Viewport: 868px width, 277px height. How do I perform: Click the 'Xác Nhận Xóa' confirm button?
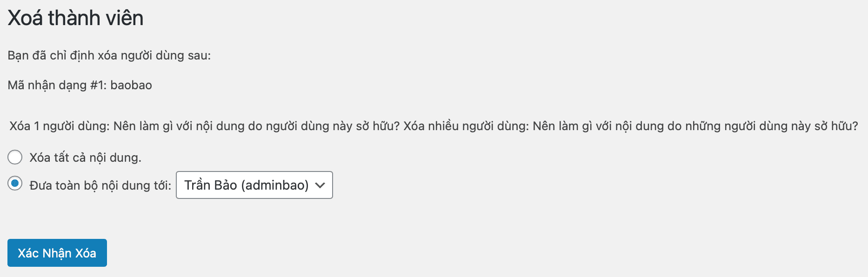(57, 253)
